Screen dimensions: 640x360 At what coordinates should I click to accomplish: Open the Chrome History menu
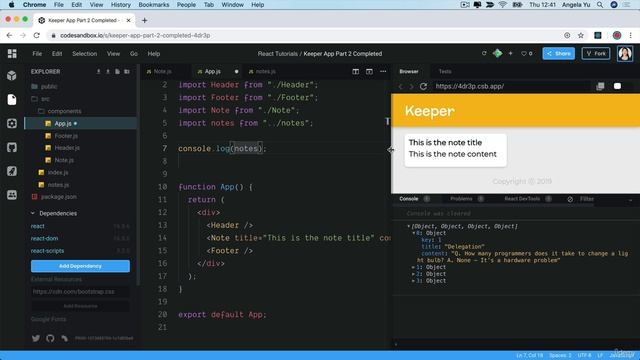[121, 5]
